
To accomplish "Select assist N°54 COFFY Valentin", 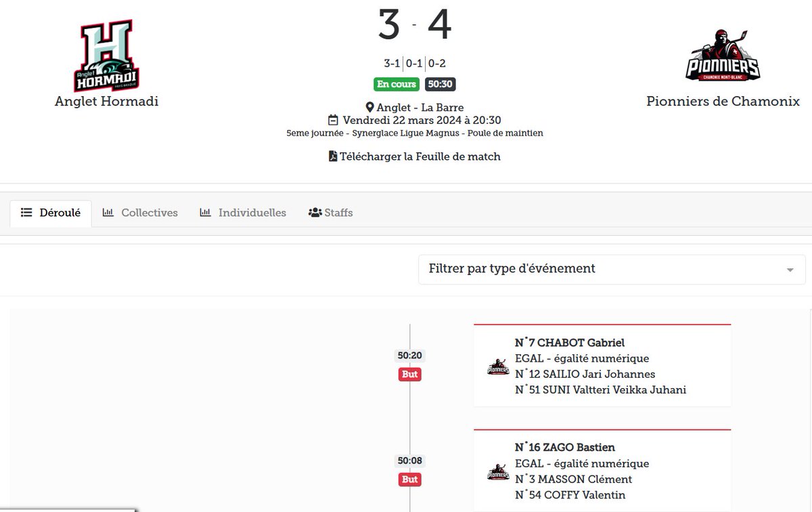I will 570,494.
